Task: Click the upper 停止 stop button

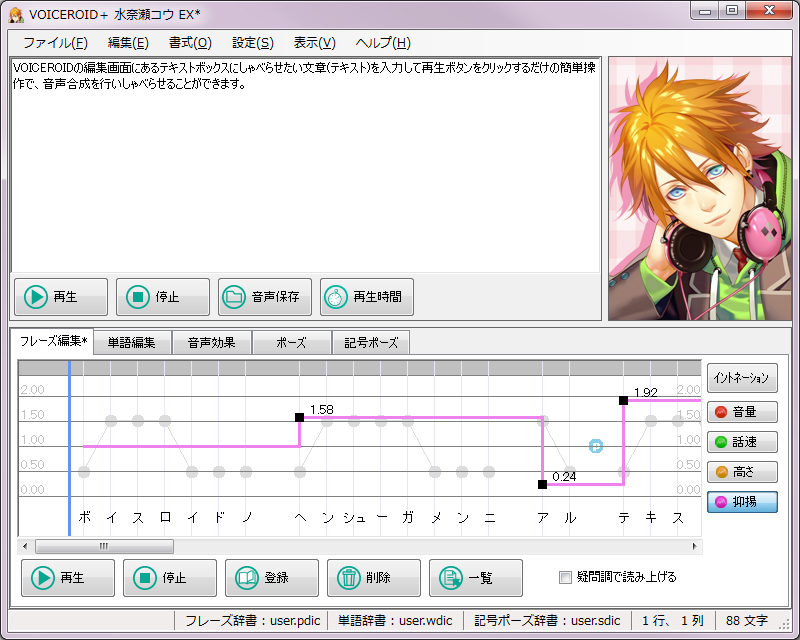Action: pos(163,297)
